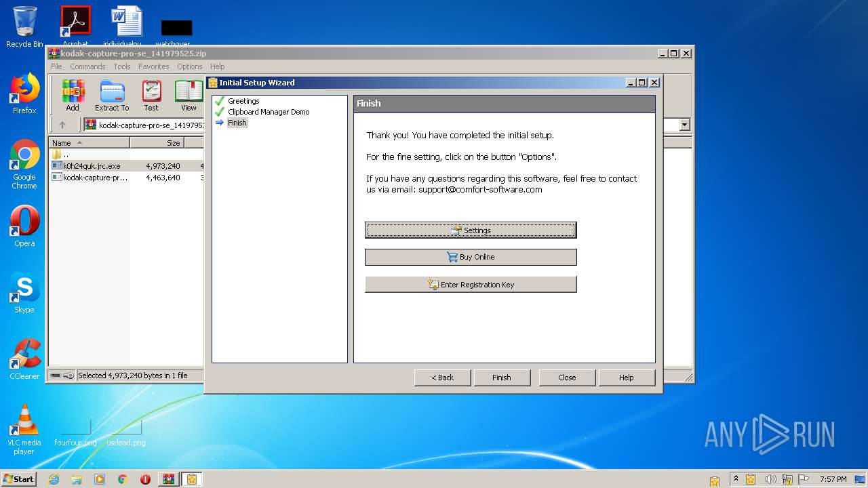
Task: Click taskbar clock 7:57 PM
Action: [x=833, y=479]
